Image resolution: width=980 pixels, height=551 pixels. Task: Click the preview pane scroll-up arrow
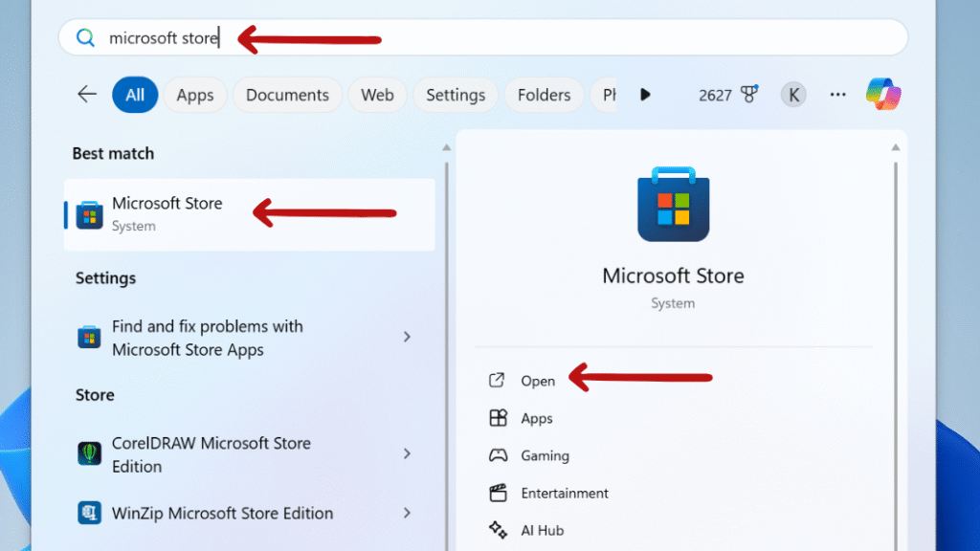click(896, 147)
